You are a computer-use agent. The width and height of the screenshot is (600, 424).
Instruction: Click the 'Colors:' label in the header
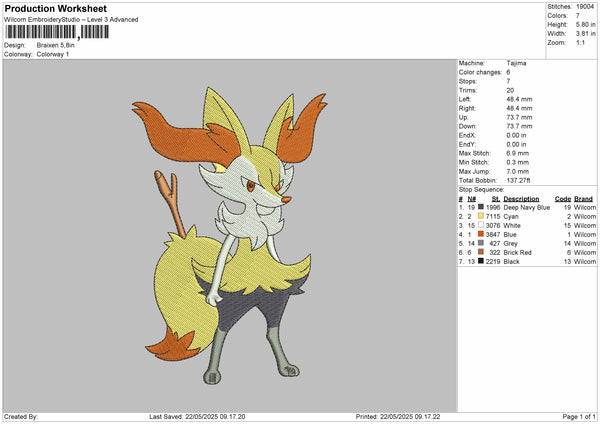(x=557, y=16)
